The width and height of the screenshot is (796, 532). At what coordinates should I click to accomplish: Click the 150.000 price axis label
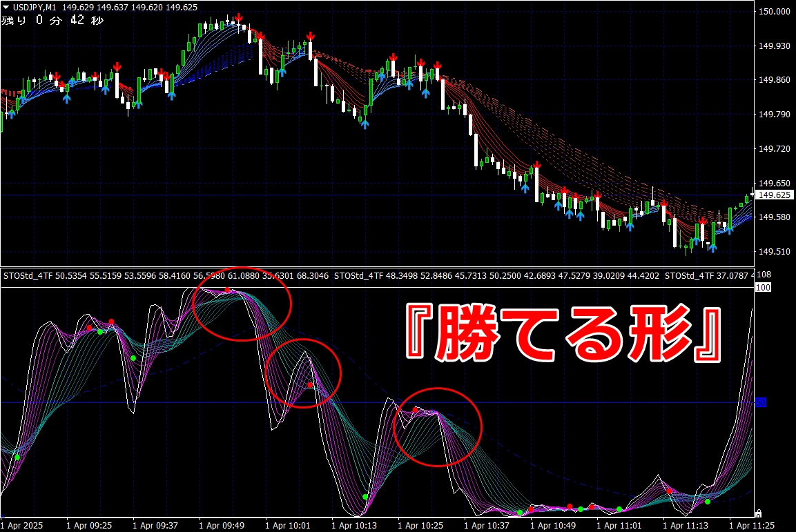(x=774, y=12)
